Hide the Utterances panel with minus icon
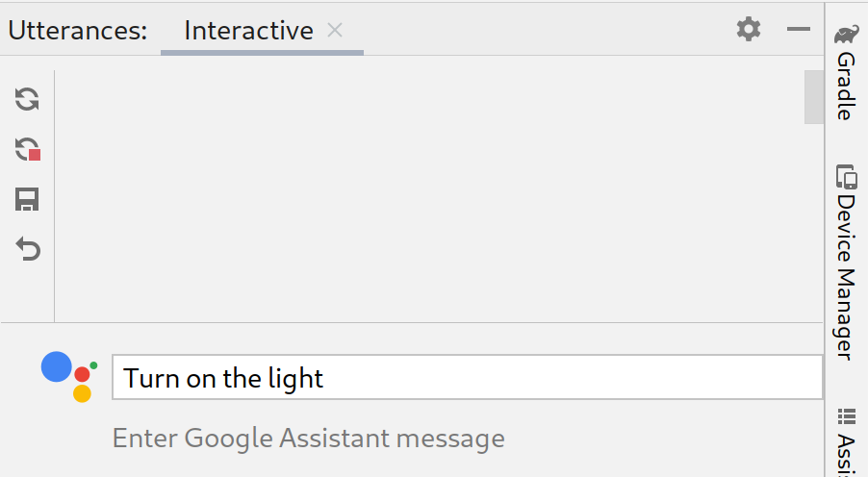The image size is (868, 477). click(x=799, y=30)
